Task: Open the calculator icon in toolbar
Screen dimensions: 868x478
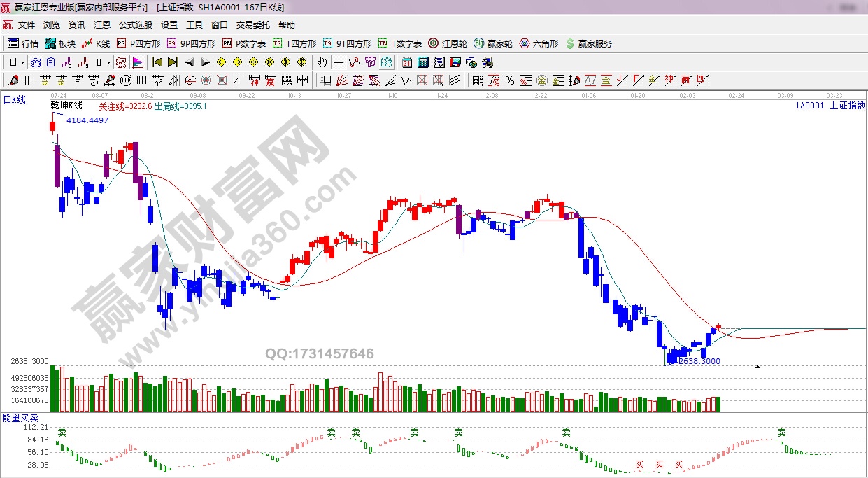Action: pyautogui.click(x=422, y=62)
